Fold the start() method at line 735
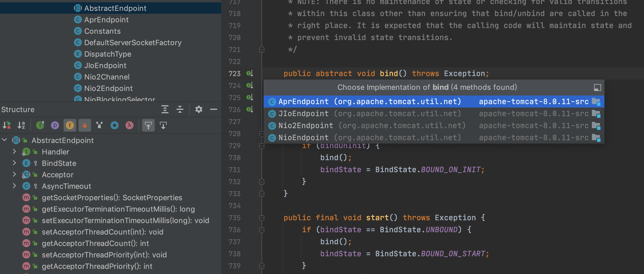This screenshot has width=644, height=274. point(262,218)
